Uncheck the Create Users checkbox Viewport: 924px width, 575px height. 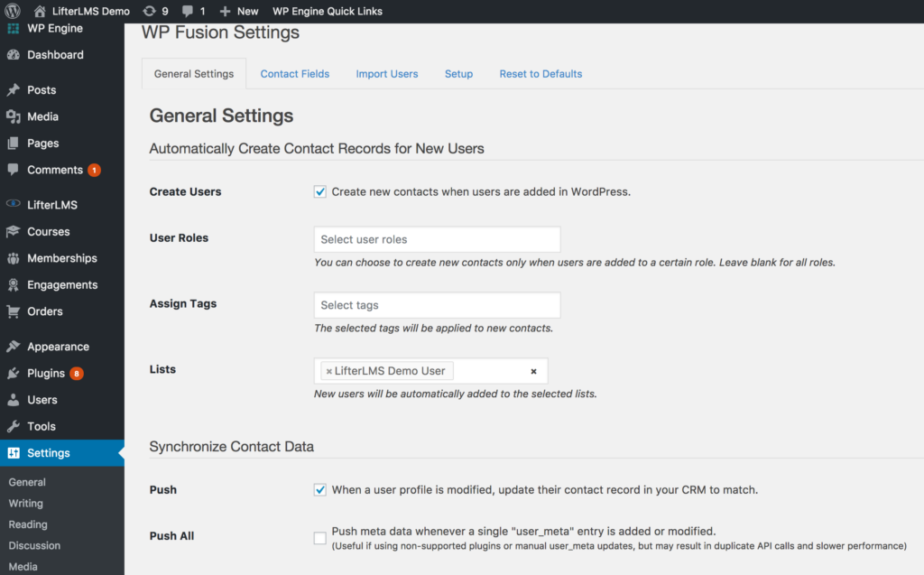(x=320, y=191)
